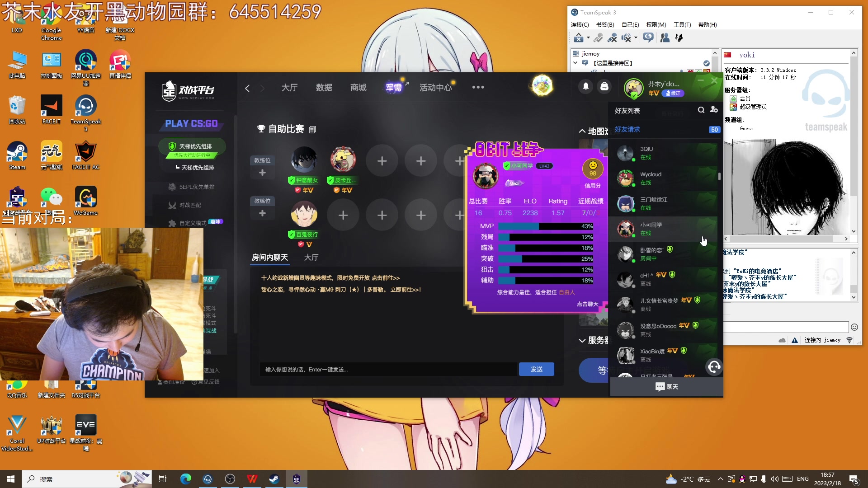This screenshot has width=868, height=488.
Task: Click the jiemoy server in TeamSpeak tree
Action: click(590, 54)
